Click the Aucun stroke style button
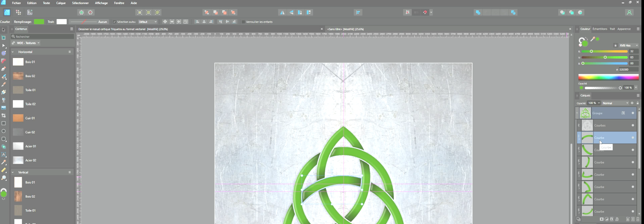 88,22
